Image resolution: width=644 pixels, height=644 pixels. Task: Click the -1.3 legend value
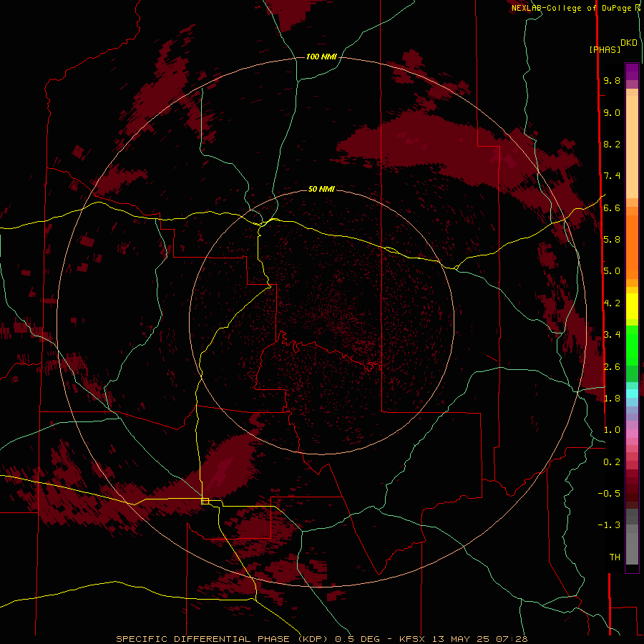[609, 525]
